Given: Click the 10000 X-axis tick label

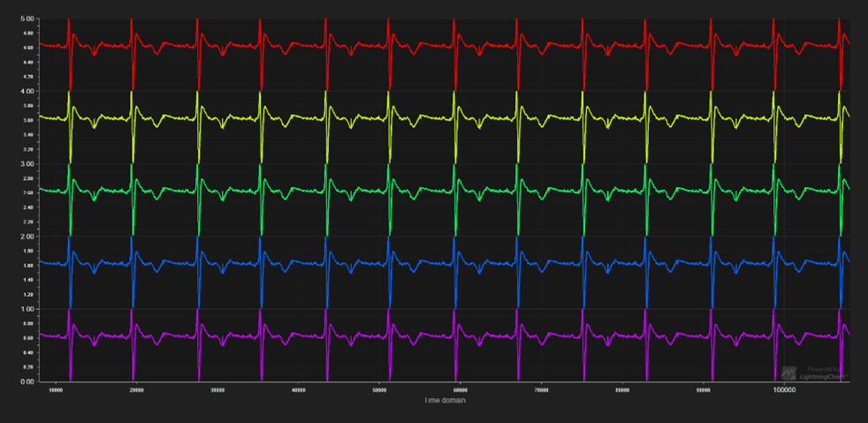Looking at the screenshot, I should click(56, 389).
